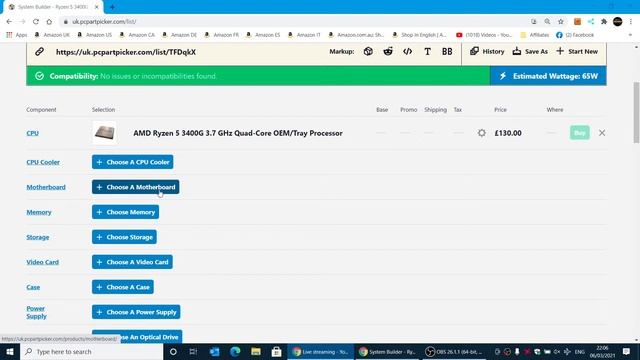Screen dimensions: 640x360
Task: Open File Explorer from the taskbar
Action: pyautogui.click(x=256, y=351)
